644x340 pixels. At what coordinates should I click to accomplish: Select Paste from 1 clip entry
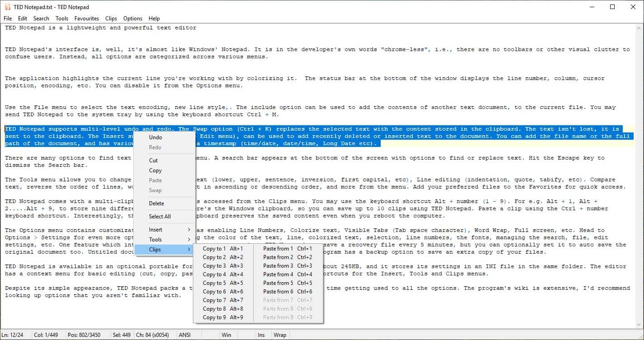tap(288, 249)
